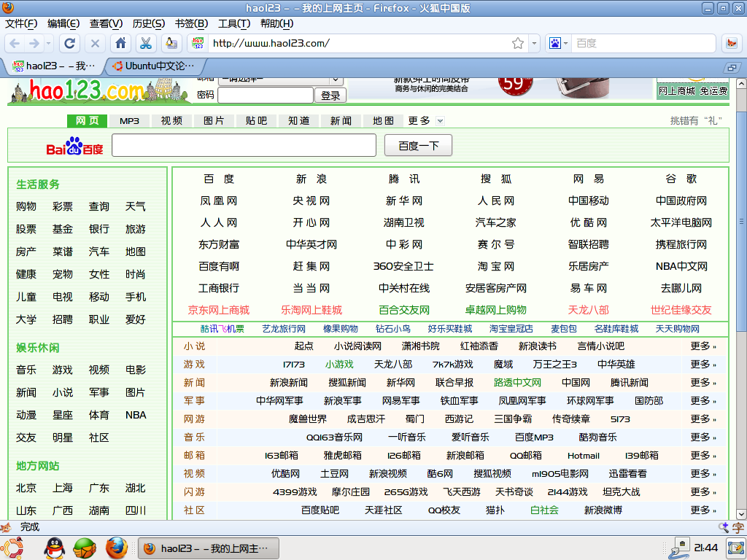Click the page scrollbar down arrow
Image resolution: width=747 pixels, height=560 pixels.
tap(741, 514)
